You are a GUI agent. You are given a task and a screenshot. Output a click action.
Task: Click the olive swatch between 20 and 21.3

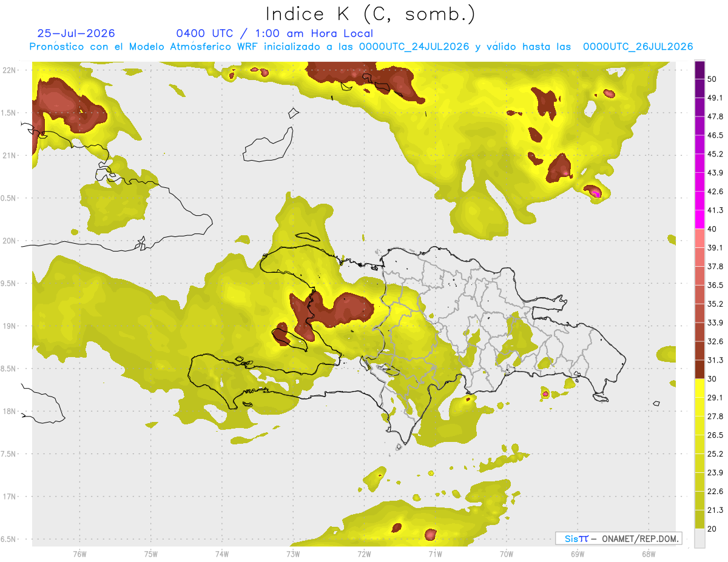[699, 519]
